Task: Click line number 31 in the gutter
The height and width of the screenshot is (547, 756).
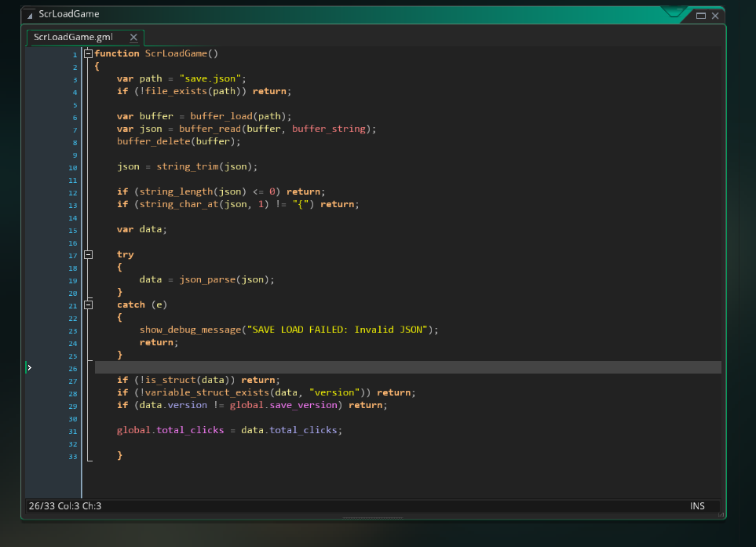Action: (72, 431)
